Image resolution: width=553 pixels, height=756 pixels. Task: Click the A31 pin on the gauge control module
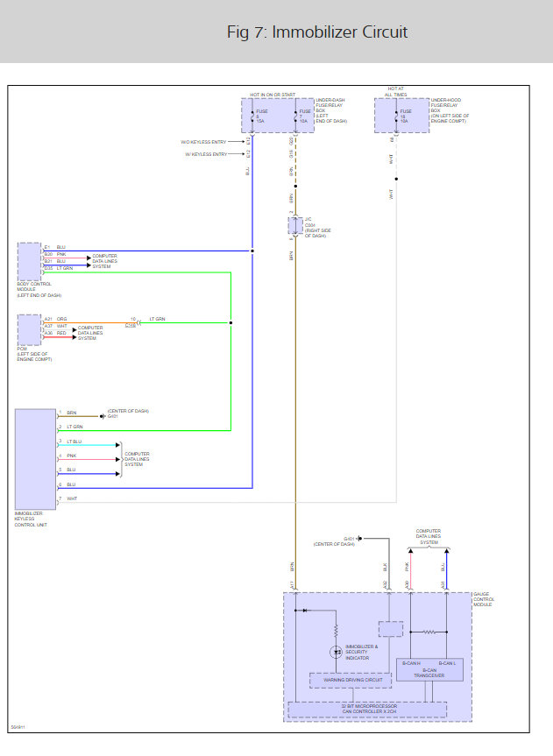click(x=443, y=585)
